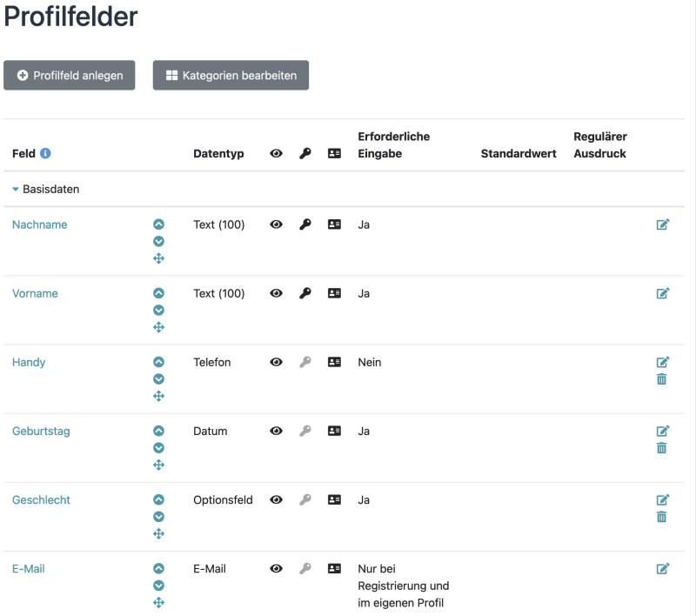Toggle visibility eye for E-Mail
696x616 pixels.
[x=277, y=569]
